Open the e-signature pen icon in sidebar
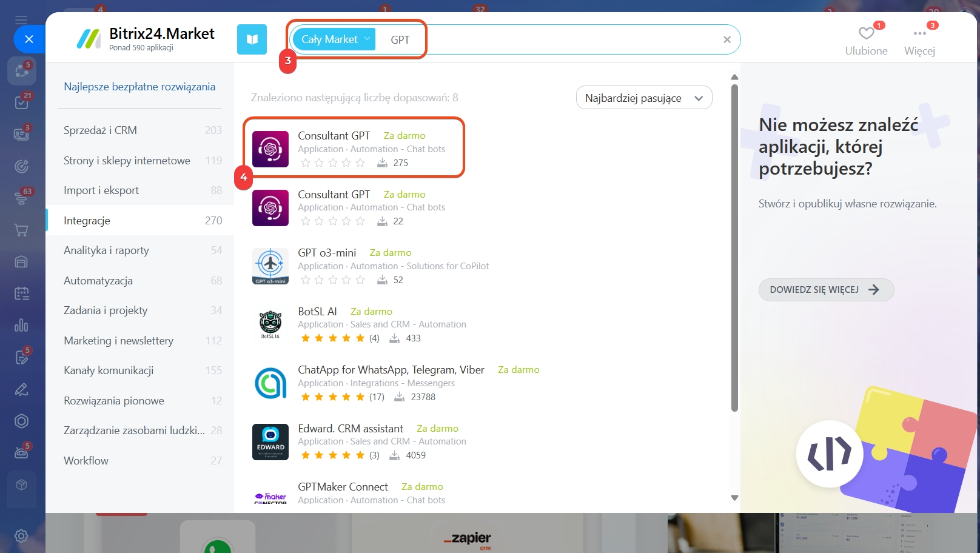Image resolution: width=980 pixels, height=553 pixels. tap(22, 389)
